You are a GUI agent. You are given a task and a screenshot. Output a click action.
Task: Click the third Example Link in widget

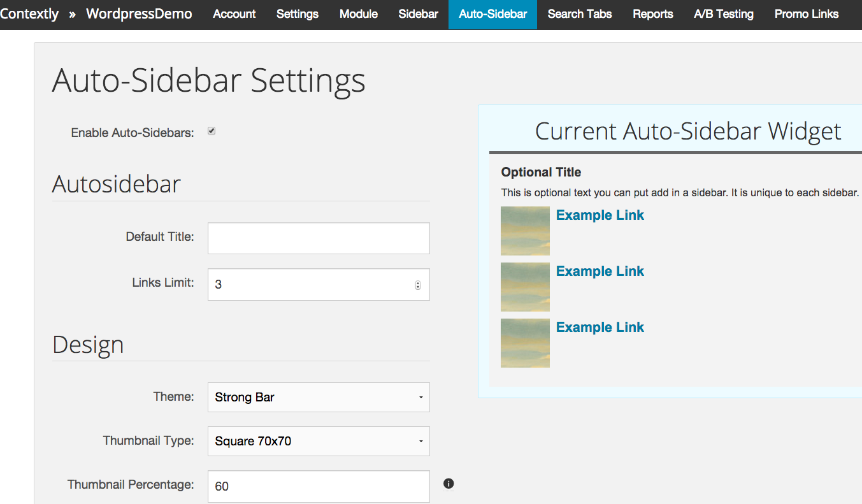coord(600,328)
